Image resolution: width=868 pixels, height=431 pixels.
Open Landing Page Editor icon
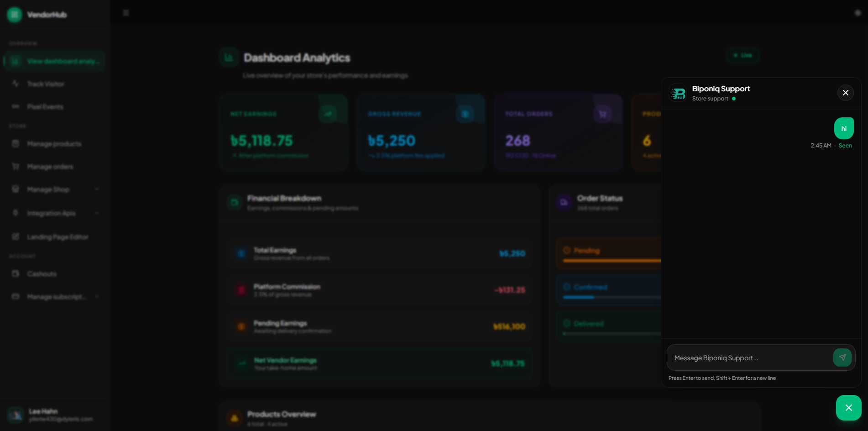pos(16,237)
